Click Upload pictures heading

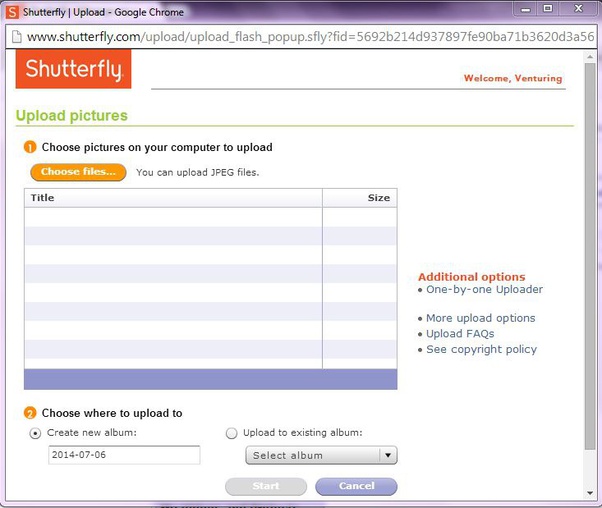tap(72, 116)
